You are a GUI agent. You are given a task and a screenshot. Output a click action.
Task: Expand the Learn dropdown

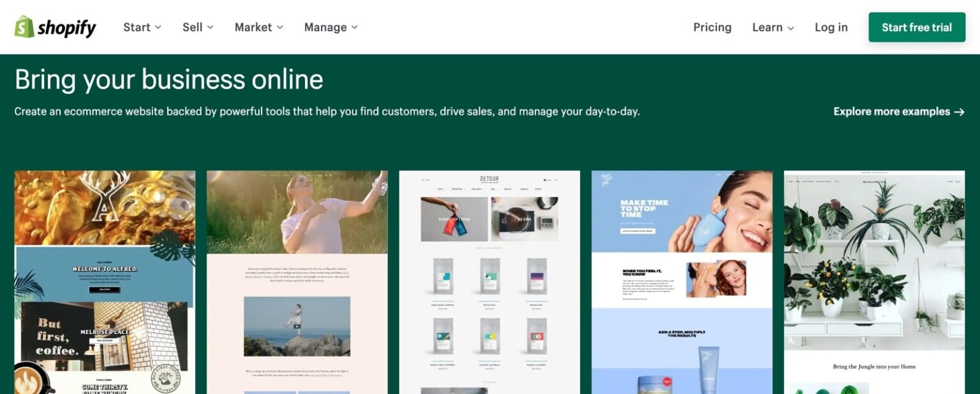tap(773, 27)
